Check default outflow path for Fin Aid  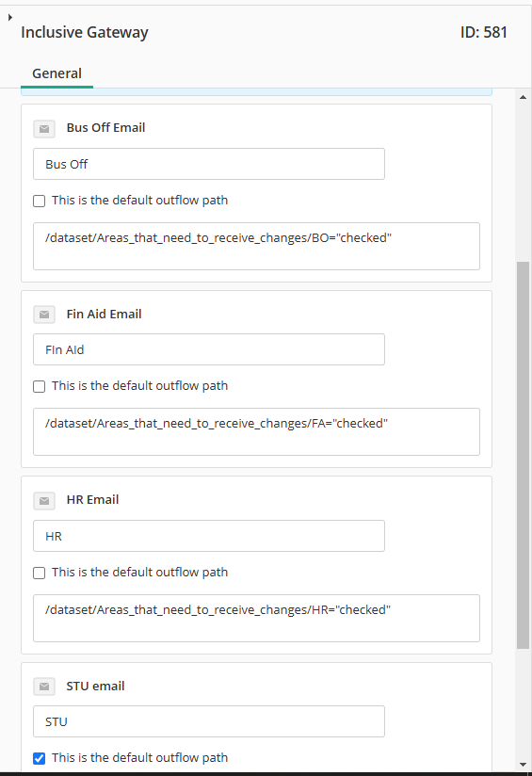[40, 386]
